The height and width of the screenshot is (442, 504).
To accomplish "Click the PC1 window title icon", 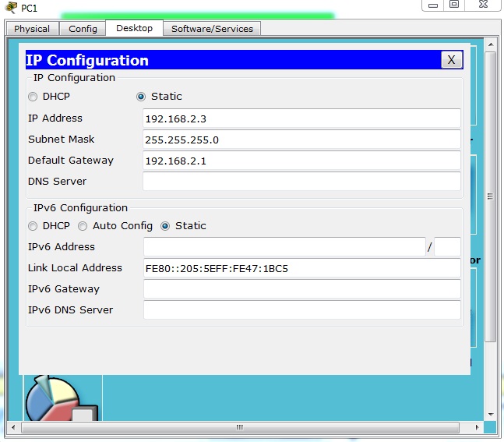I will (11, 7).
